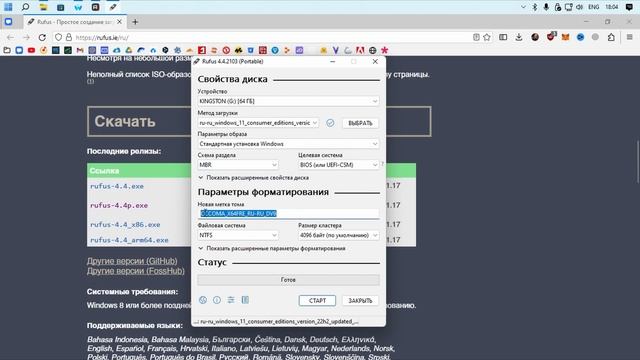Open Rufus language selection globe icon

(x=203, y=300)
